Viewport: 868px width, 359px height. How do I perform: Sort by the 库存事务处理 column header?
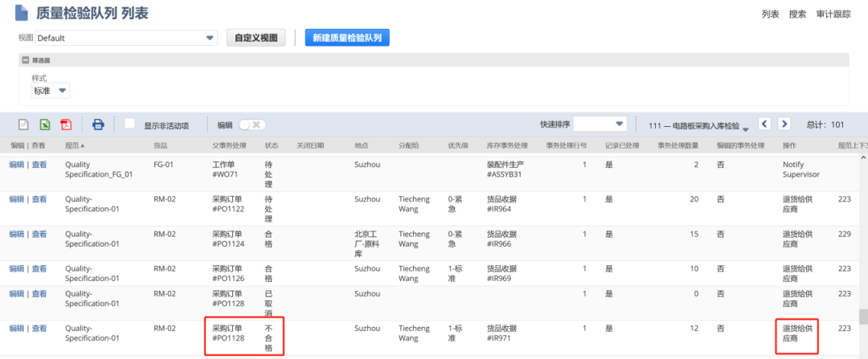[506, 145]
